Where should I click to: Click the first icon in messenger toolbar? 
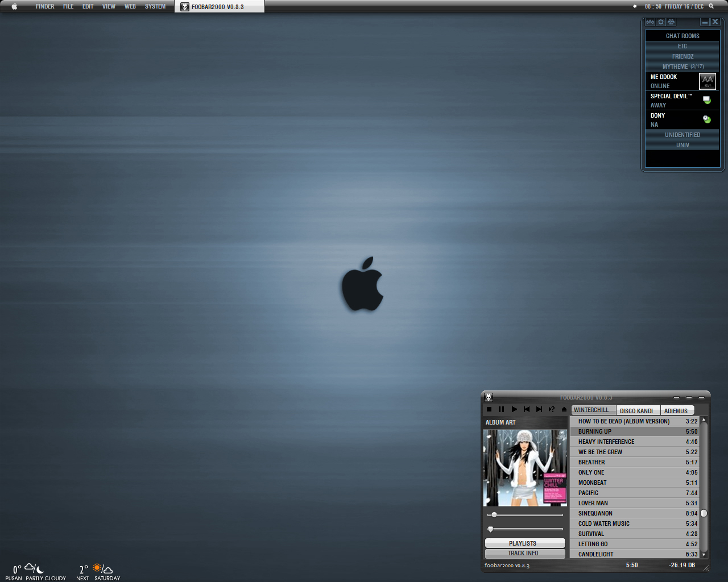click(x=650, y=22)
